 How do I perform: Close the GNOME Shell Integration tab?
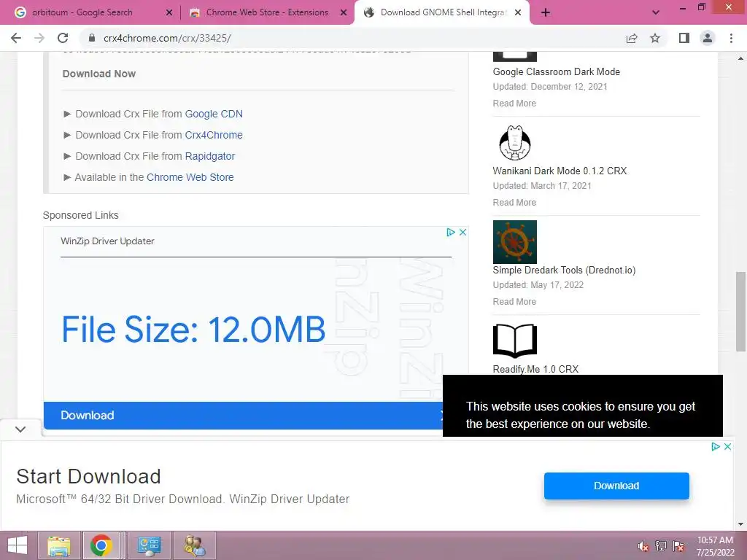[519, 12]
